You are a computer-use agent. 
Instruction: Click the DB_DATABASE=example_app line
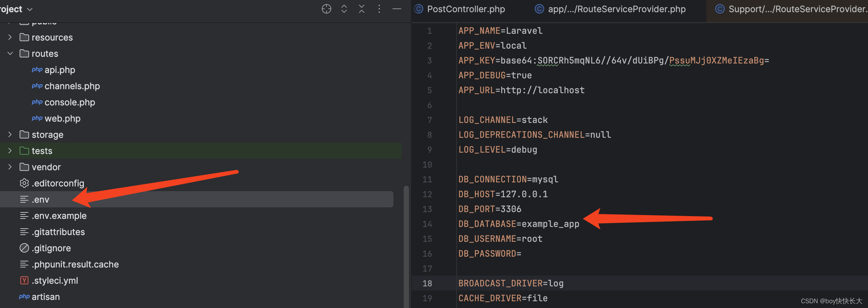point(519,224)
